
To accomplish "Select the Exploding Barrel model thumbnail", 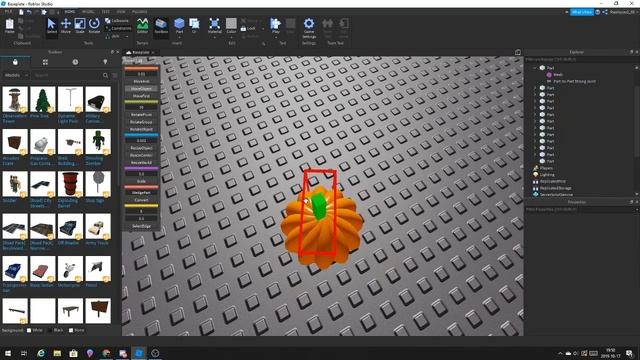I will 70,184.
